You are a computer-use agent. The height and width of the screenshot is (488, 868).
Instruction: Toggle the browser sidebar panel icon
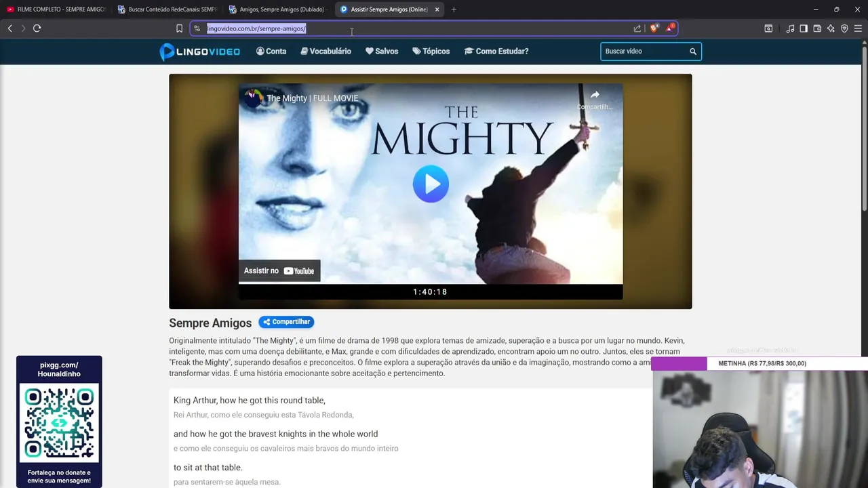point(804,28)
